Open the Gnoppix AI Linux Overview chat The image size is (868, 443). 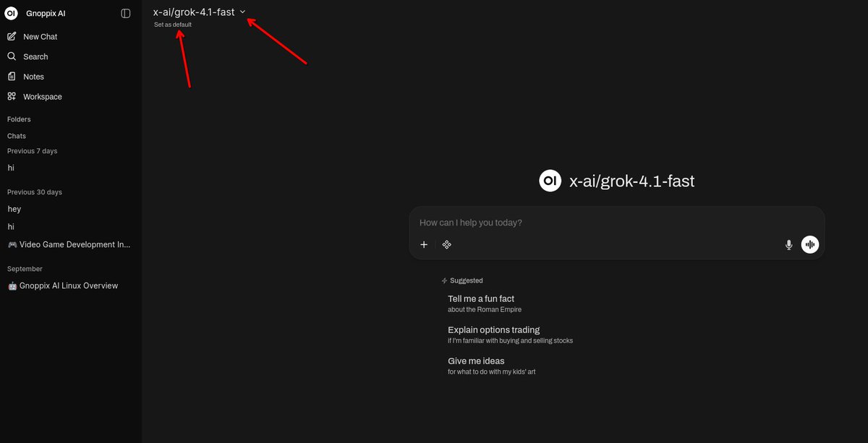69,285
